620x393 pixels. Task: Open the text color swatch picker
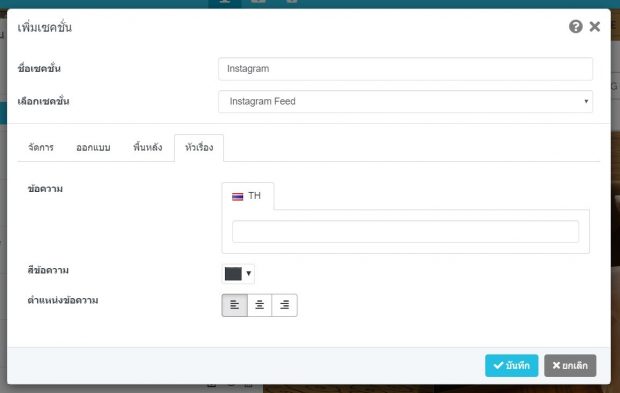point(238,274)
